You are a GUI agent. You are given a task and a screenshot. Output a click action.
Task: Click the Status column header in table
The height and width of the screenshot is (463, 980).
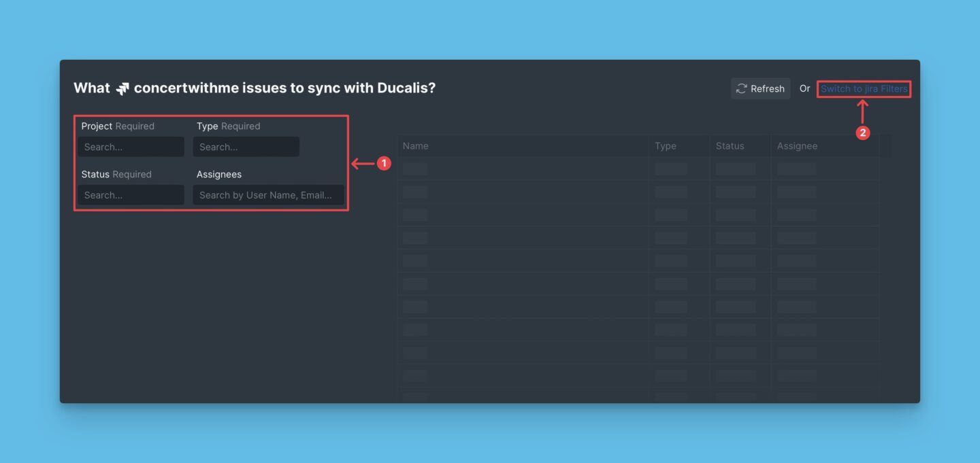pos(730,145)
